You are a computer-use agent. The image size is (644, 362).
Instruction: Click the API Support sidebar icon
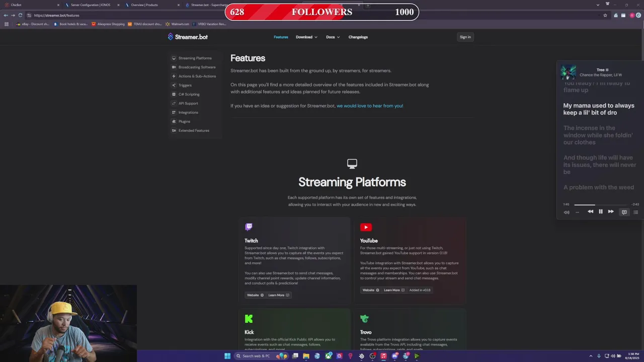174,103
